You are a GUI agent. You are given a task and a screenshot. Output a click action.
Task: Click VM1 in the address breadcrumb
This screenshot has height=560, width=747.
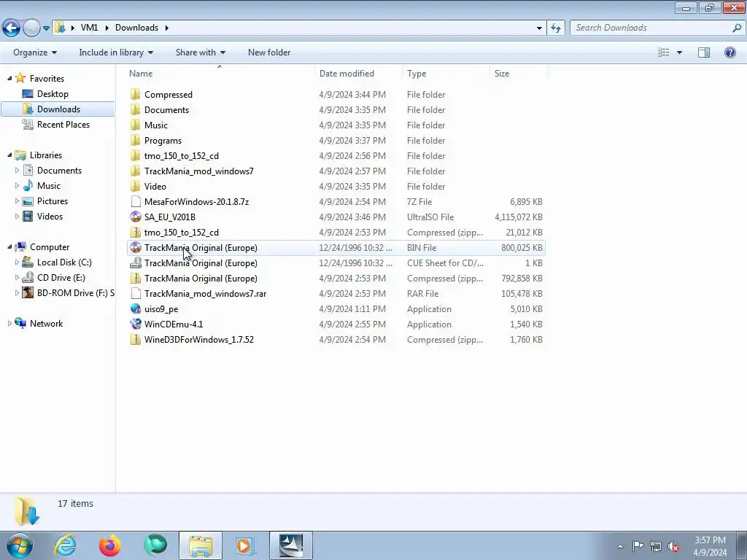point(89,28)
